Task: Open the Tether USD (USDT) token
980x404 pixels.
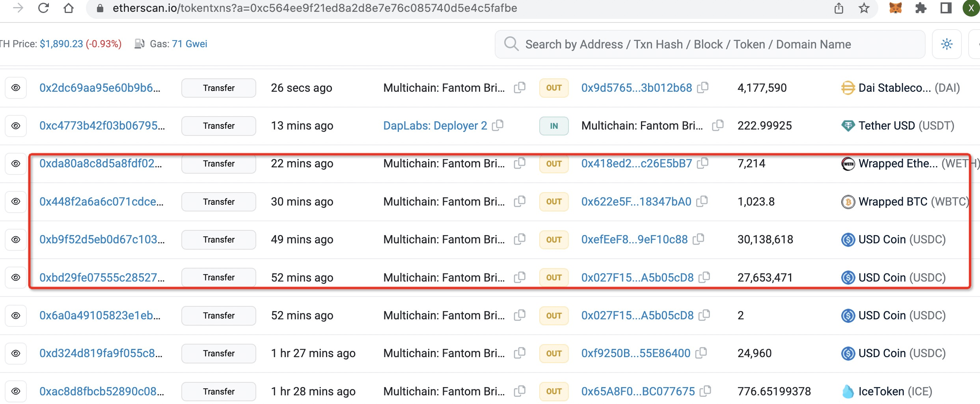Action: tap(898, 126)
